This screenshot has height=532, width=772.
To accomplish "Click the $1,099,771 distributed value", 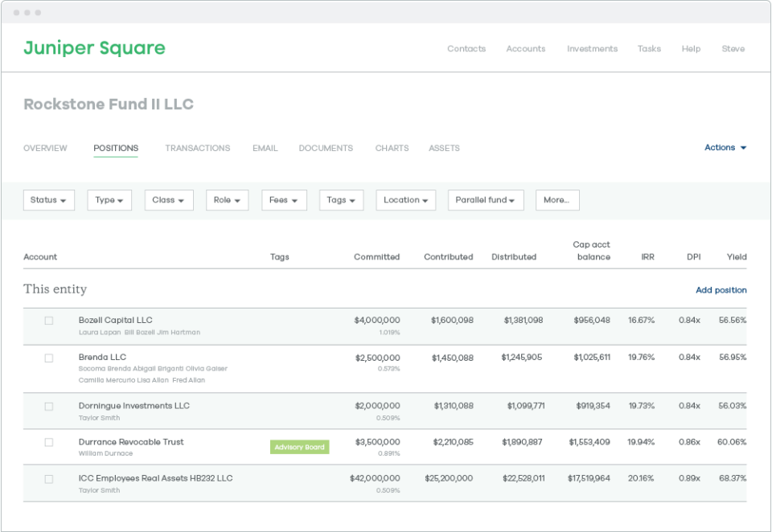I will 526,406.
